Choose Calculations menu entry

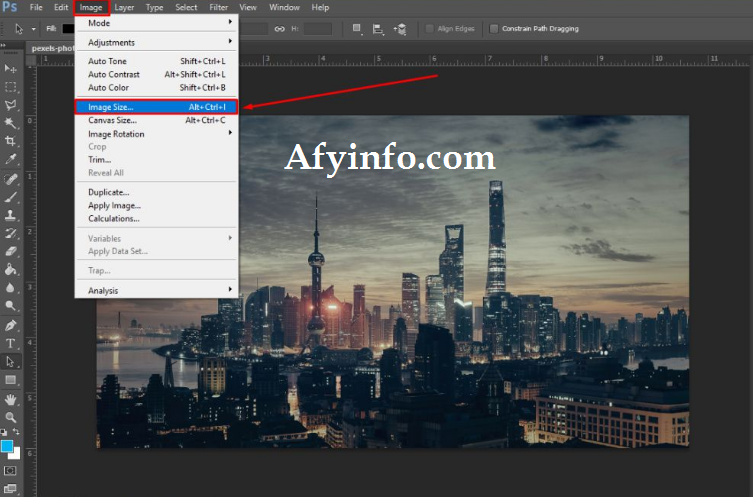157,218
